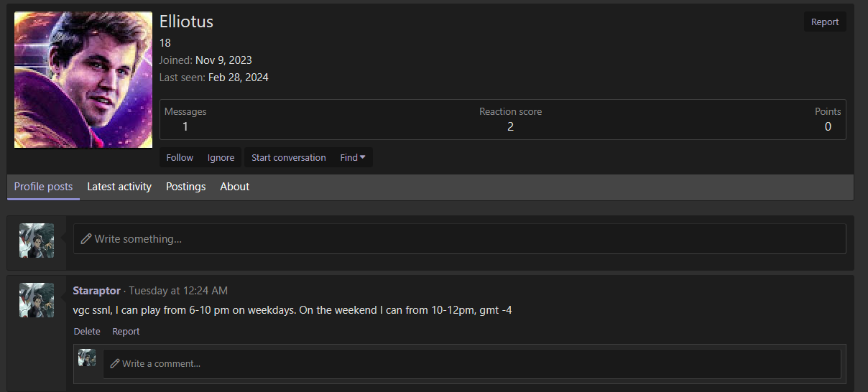Click the avatar beside the Write something box
The height and width of the screenshot is (392, 868).
pyautogui.click(x=37, y=241)
